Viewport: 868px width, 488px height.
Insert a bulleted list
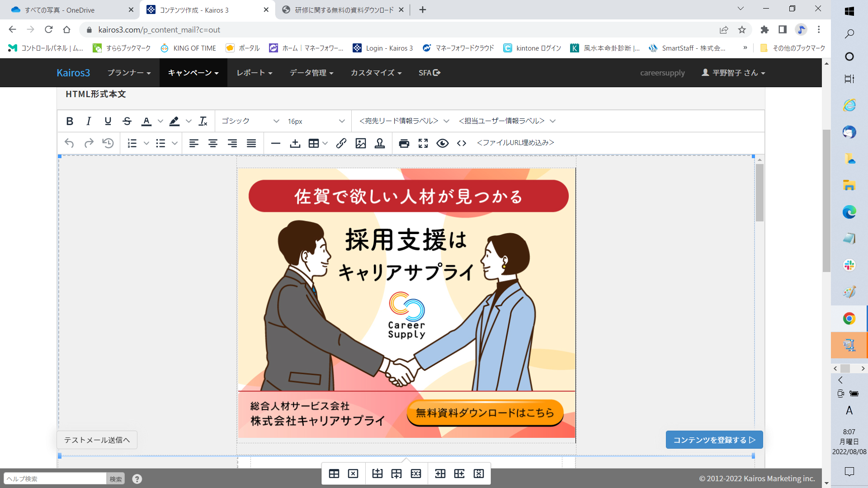pos(160,143)
